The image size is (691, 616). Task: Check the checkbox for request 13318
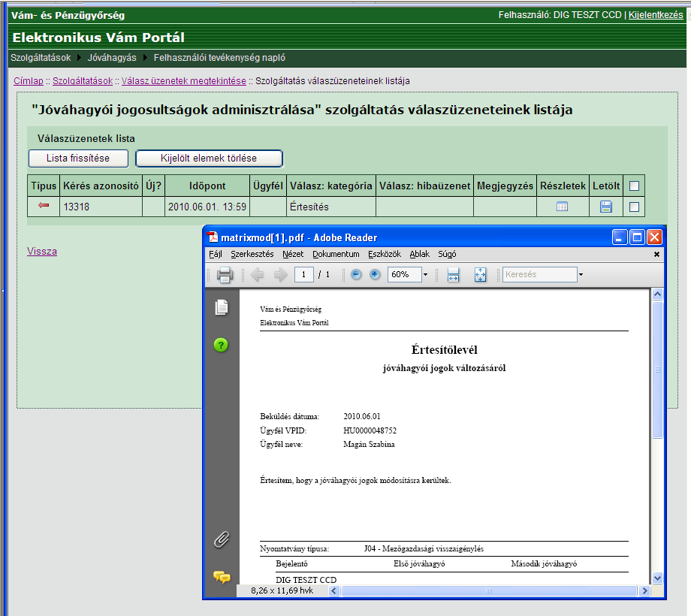pyautogui.click(x=634, y=207)
